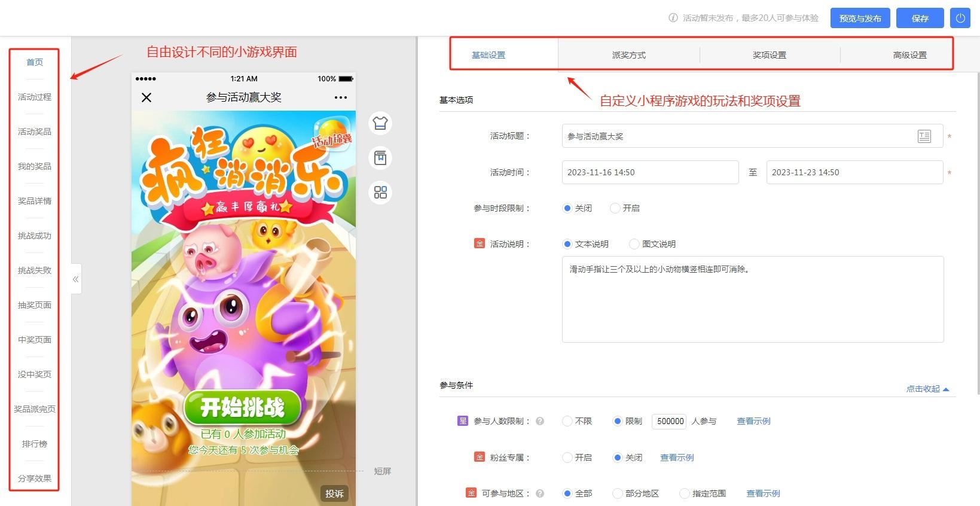Click 开始挑战 button in game preview

click(x=242, y=407)
